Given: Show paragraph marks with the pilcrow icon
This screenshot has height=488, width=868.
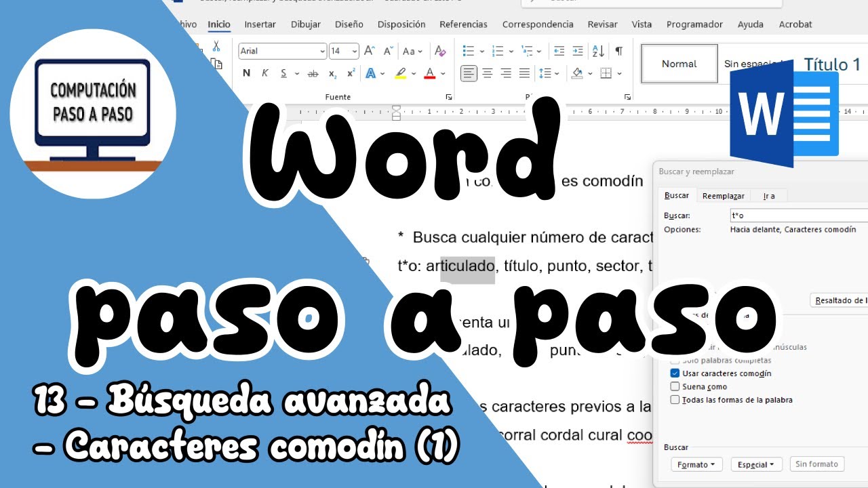Looking at the screenshot, I should click(x=618, y=51).
